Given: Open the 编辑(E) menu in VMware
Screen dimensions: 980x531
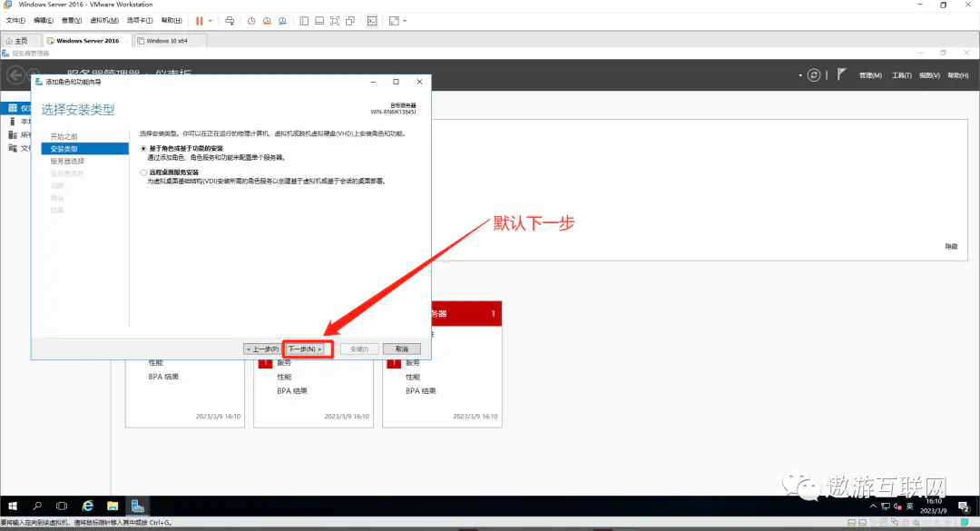Looking at the screenshot, I should coord(44,21).
